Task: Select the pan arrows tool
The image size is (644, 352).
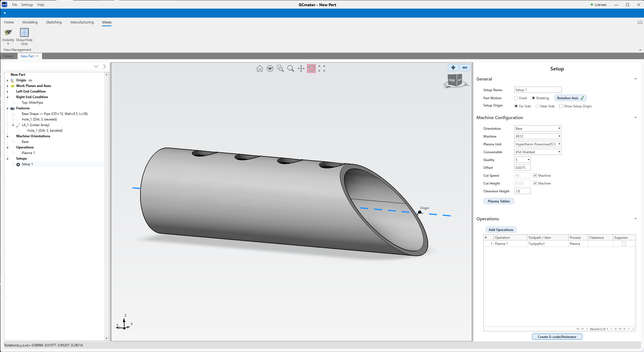Action: (301, 68)
